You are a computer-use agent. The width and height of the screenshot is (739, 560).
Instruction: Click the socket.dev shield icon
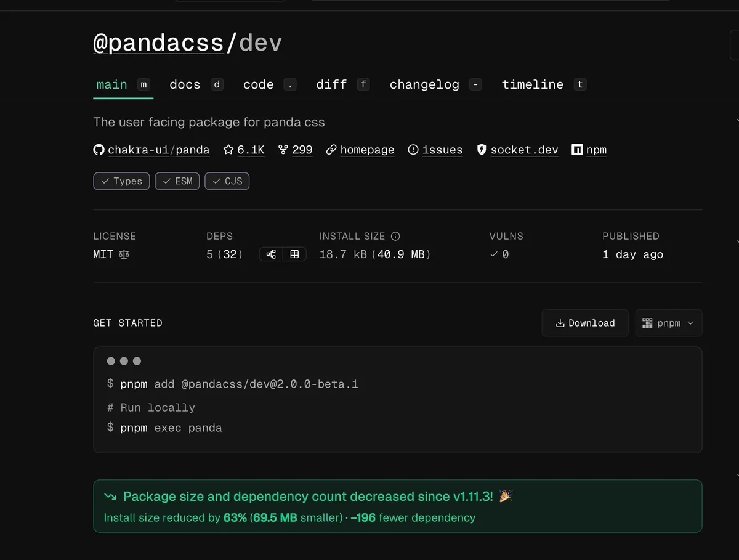tap(482, 150)
